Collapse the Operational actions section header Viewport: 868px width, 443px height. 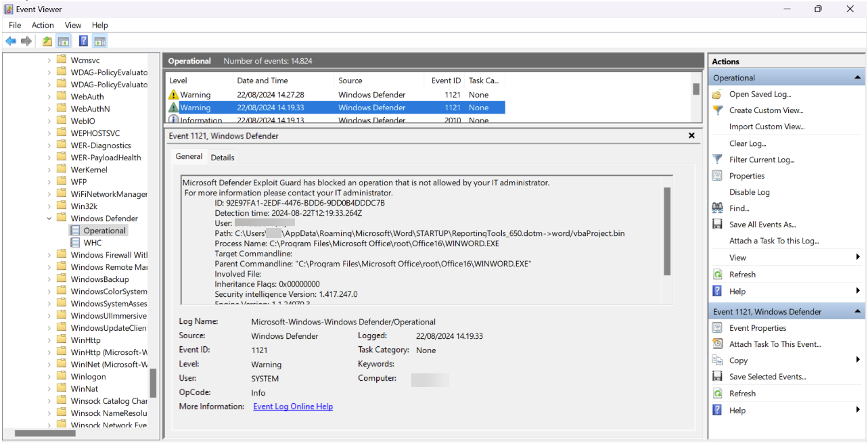click(858, 78)
